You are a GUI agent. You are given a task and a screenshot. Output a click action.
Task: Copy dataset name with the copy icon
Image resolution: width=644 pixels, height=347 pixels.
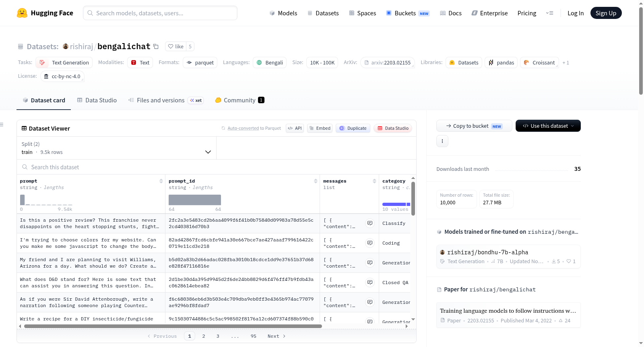coord(156,46)
